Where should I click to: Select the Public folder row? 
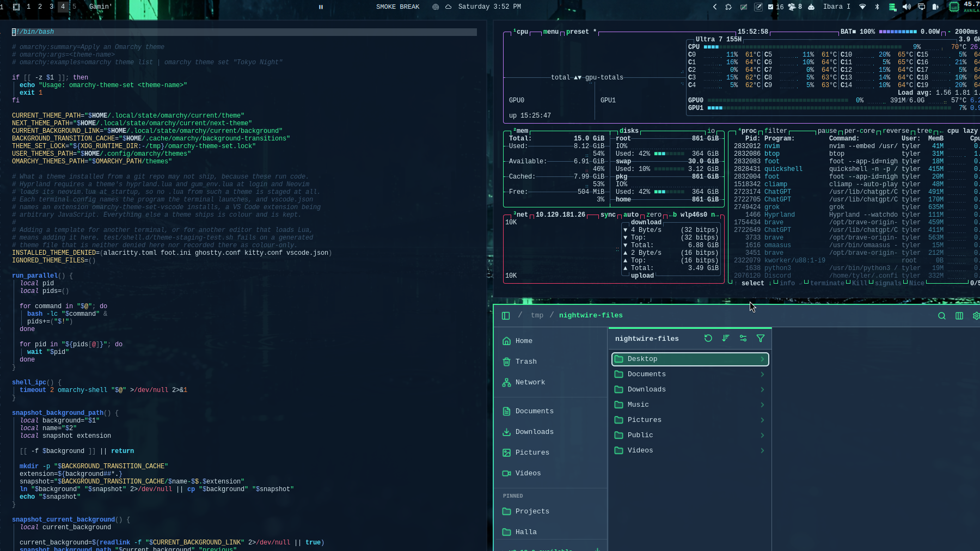690,435
